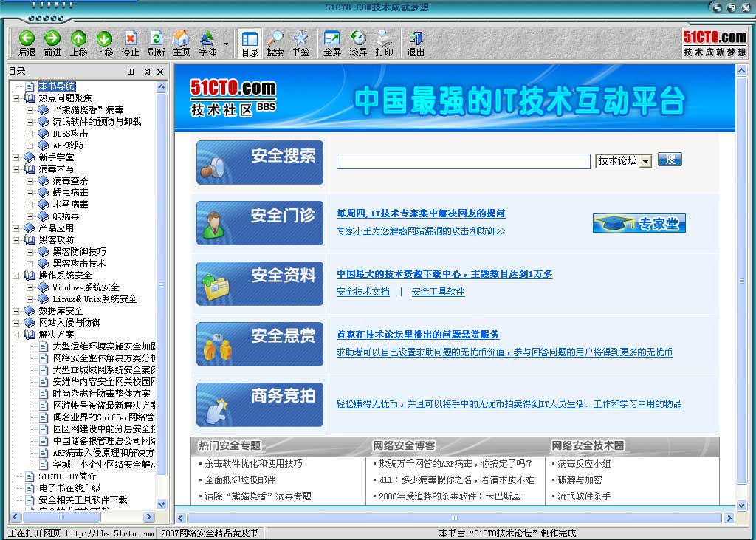Collapse the 黑客攻防 node
This screenshot has height=540, width=756.
16,240
